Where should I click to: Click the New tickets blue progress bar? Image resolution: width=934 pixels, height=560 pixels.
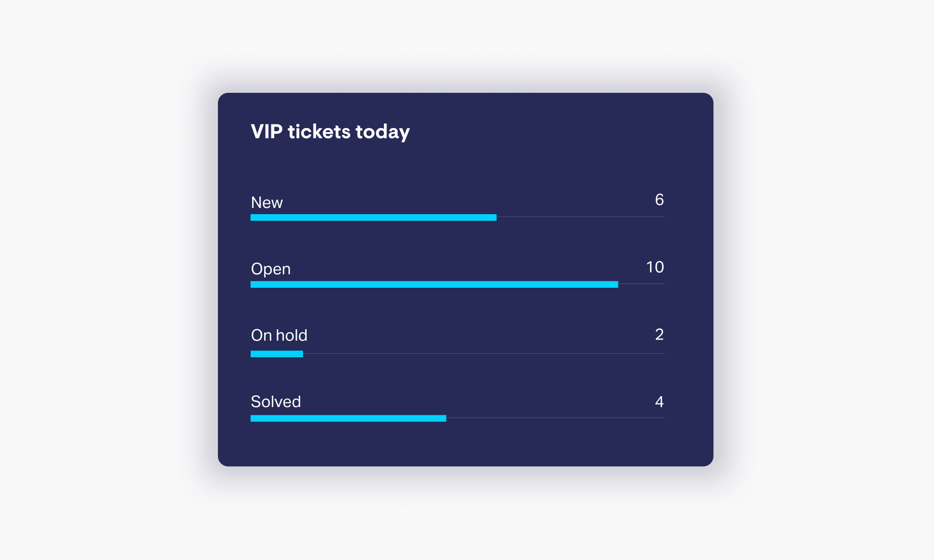coord(374,217)
